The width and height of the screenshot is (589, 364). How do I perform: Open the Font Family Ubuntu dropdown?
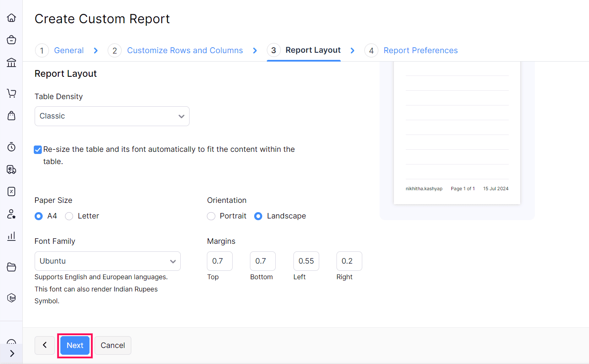coord(107,261)
